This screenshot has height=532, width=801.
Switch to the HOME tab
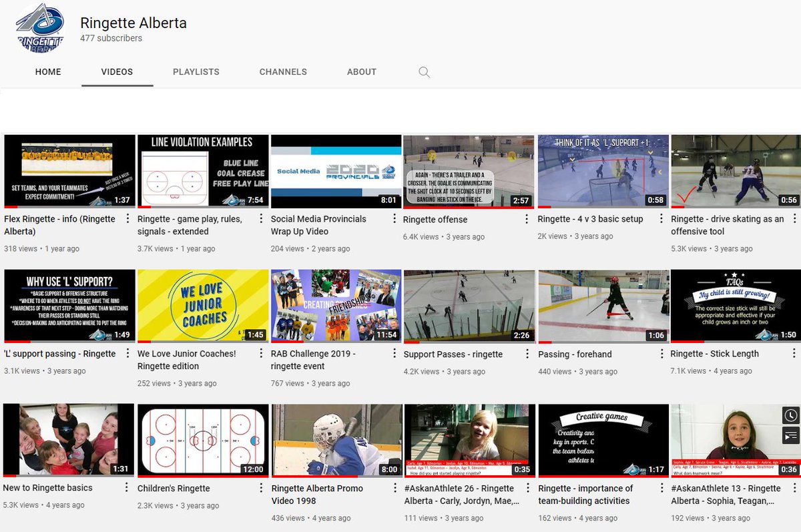coord(48,72)
